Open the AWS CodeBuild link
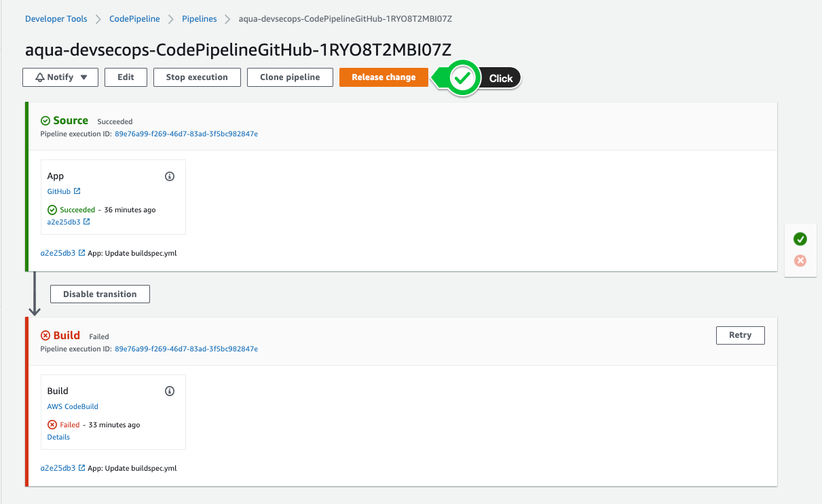The height and width of the screenshot is (504, 822). pos(73,406)
